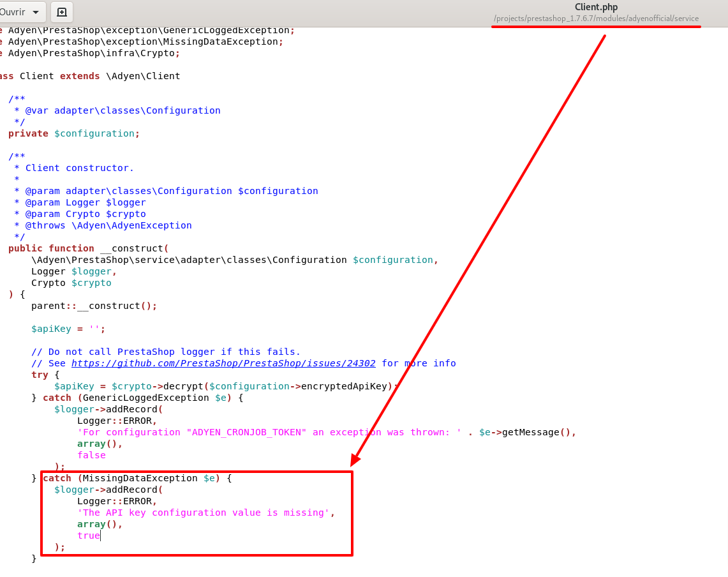Click the Client.php title in the header bar
Viewport: 728px width, 577px height.
click(595, 7)
